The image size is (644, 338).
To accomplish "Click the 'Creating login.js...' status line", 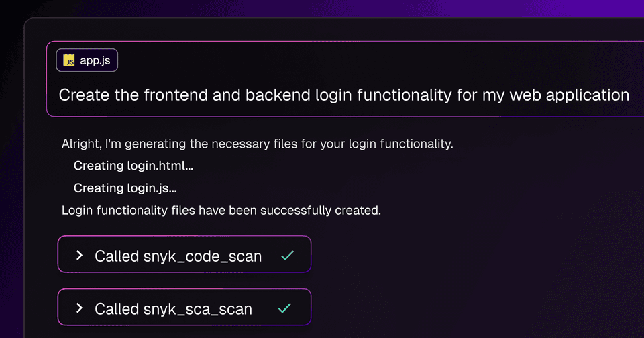I will tap(125, 188).
